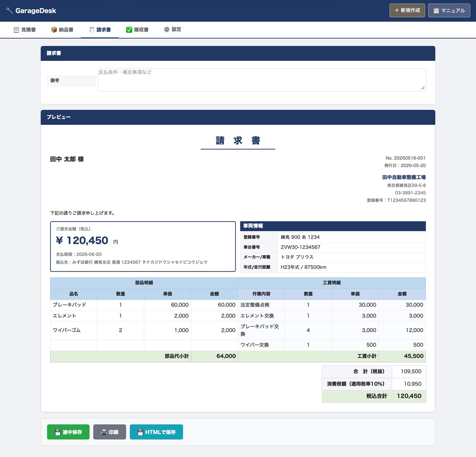Click the registration number T1234567890123
This screenshot has width=476, height=457.
point(407,200)
